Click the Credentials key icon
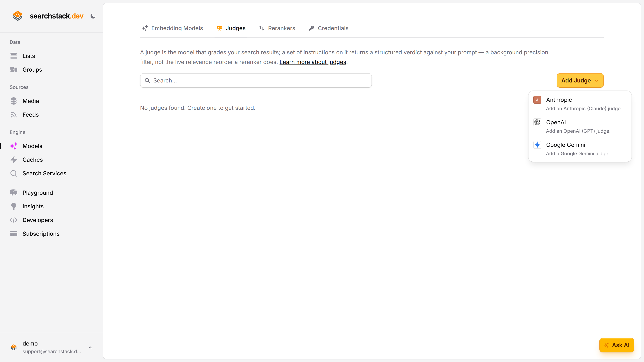The width and height of the screenshot is (644, 362). click(311, 28)
